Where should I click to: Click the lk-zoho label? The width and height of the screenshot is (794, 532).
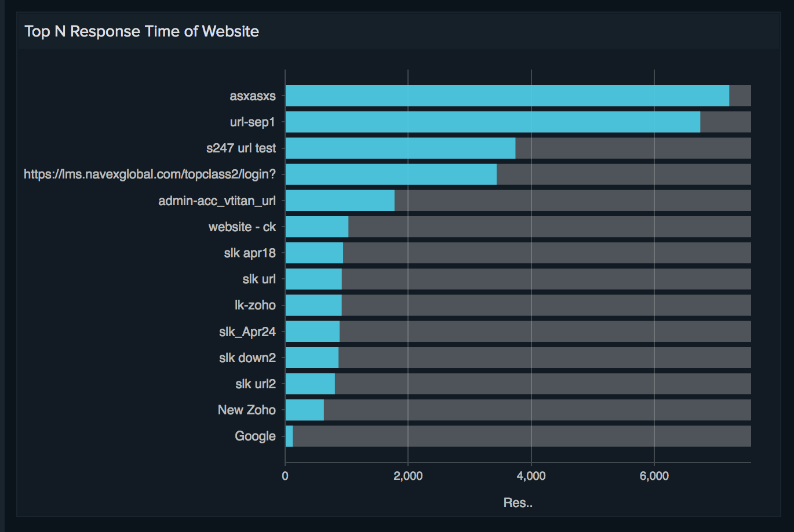(255, 305)
